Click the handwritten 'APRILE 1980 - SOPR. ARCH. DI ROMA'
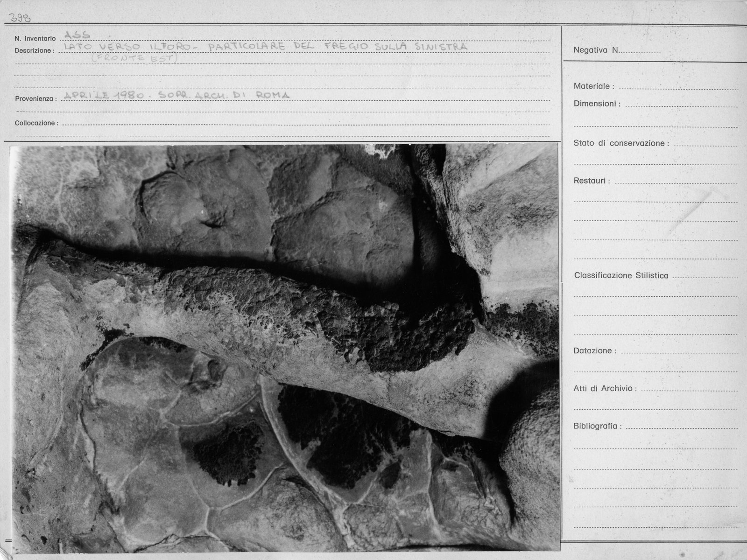This screenshot has height=560, width=747. click(x=176, y=95)
